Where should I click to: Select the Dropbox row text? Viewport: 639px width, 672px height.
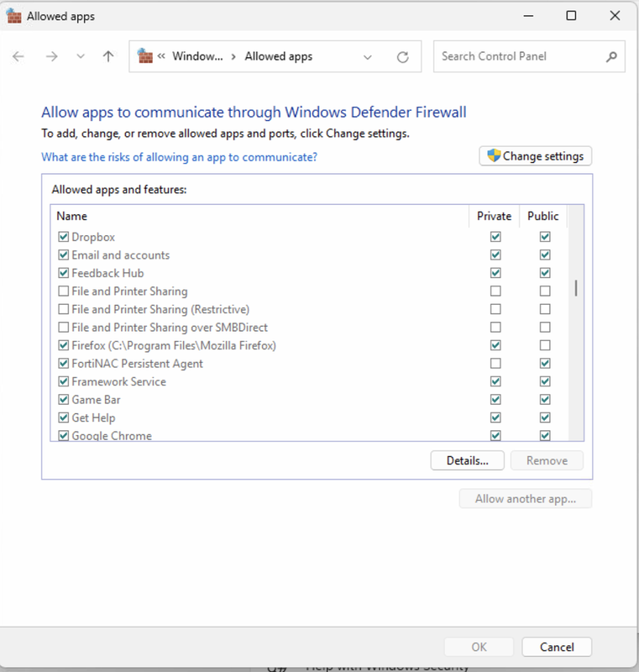pyautogui.click(x=93, y=237)
